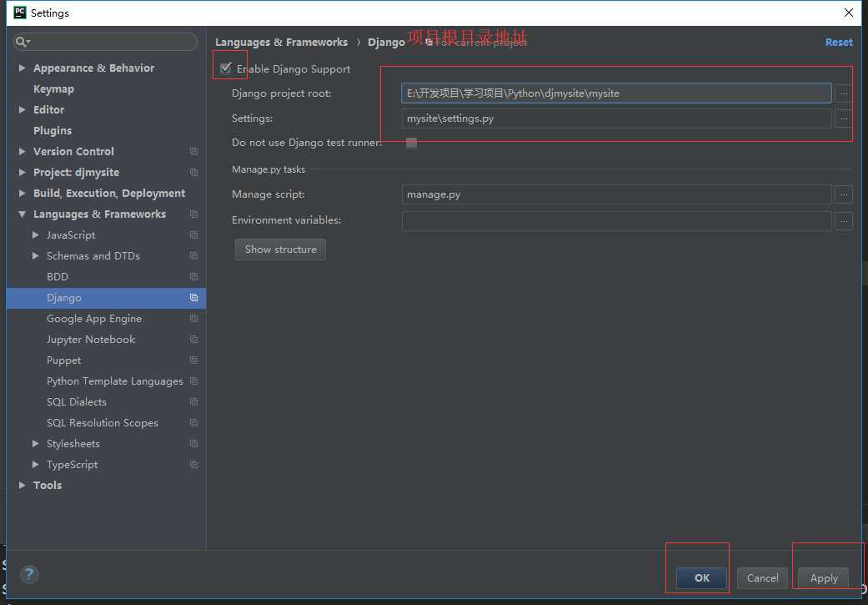Image resolution: width=868 pixels, height=605 pixels.
Task: Collapse Languages & Frameworks section
Action: [23, 214]
